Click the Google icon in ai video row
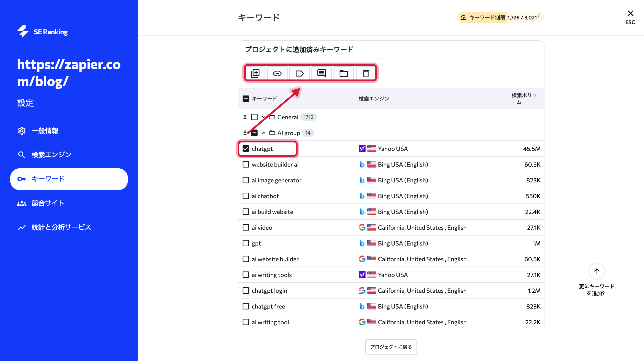644x361 pixels. point(362,227)
